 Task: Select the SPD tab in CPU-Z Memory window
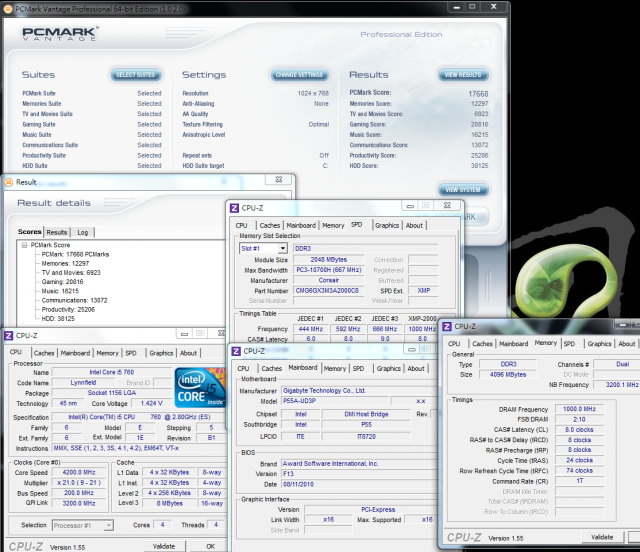tap(569, 344)
